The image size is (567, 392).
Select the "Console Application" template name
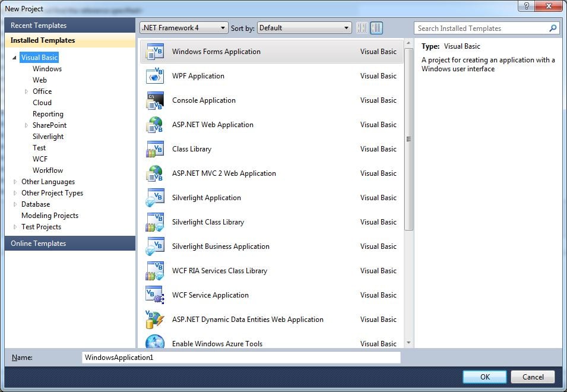[204, 100]
